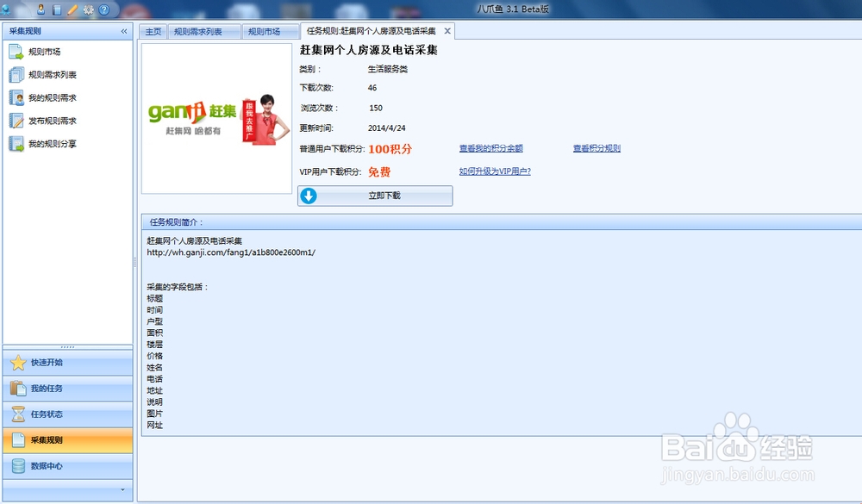The height and width of the screenshot is (504, 862).
Task: Click the clipboard icon beside 我的任务
Action: 18,389
